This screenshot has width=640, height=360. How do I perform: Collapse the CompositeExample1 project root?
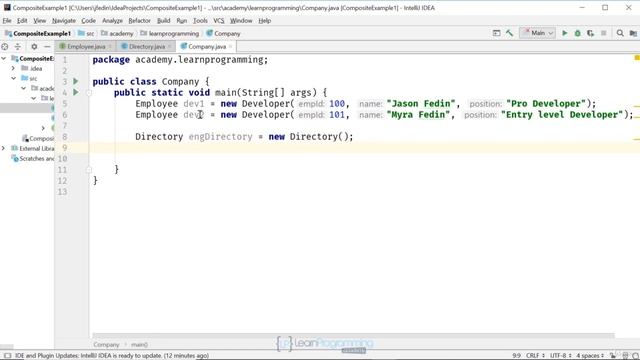click(4, 58)
